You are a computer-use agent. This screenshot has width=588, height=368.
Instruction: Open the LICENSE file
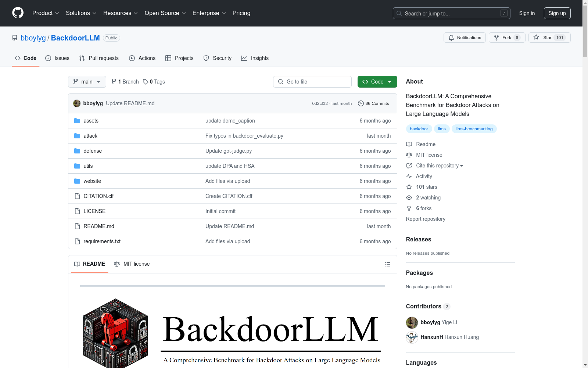pyautogui.click(x=94, y=211)
